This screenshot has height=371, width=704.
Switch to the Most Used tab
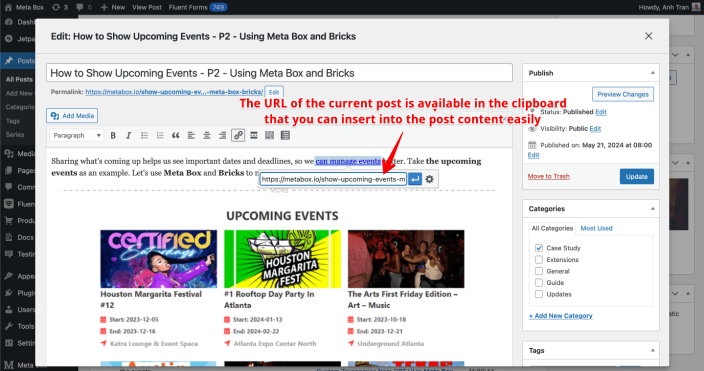pyautogui.click(x=596, y=228)
